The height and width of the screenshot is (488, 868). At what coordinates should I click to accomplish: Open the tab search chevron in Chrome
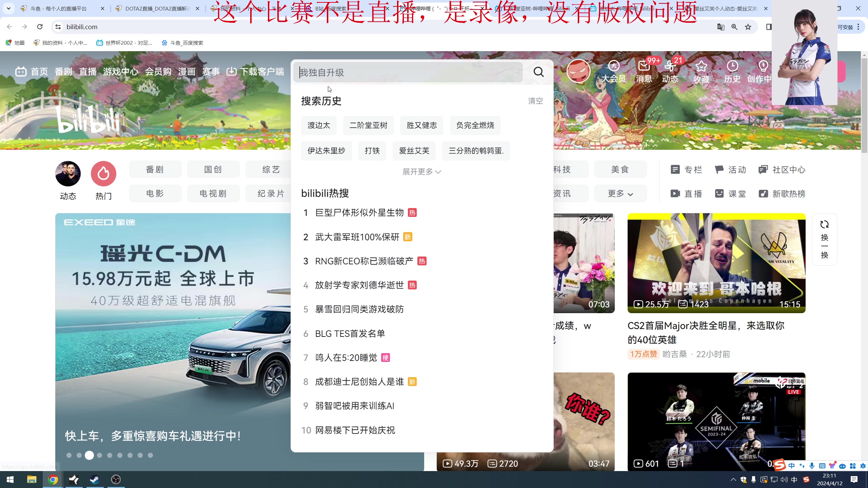8,8
